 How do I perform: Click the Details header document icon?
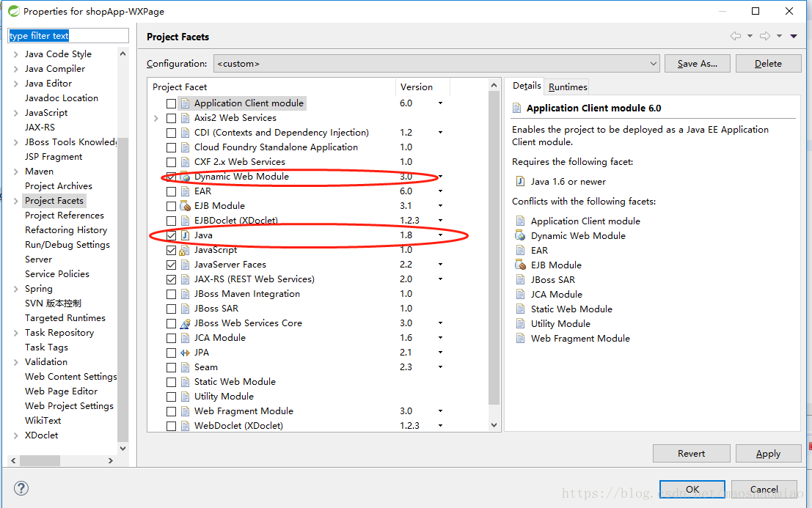(x=516, y=108)
